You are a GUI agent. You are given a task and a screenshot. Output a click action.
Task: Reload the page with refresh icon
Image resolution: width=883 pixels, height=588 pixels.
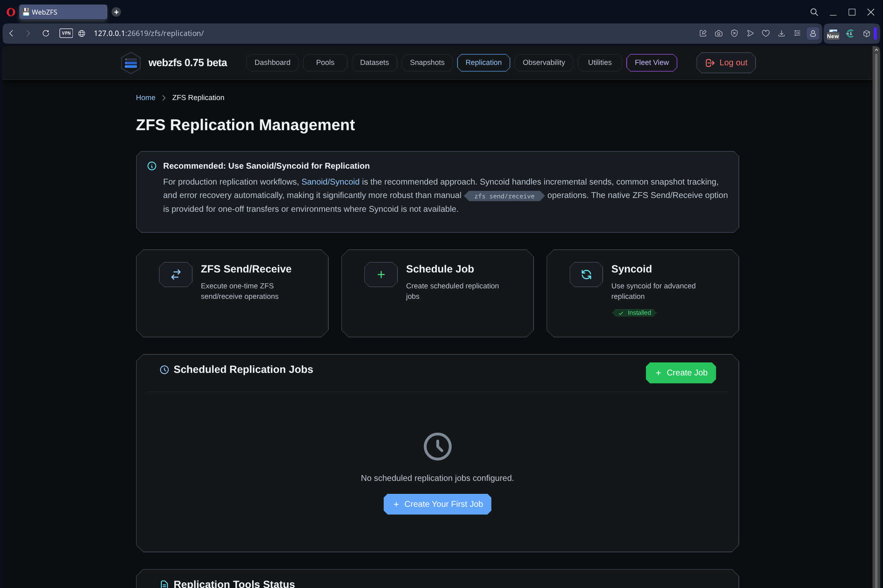[46, 33]
